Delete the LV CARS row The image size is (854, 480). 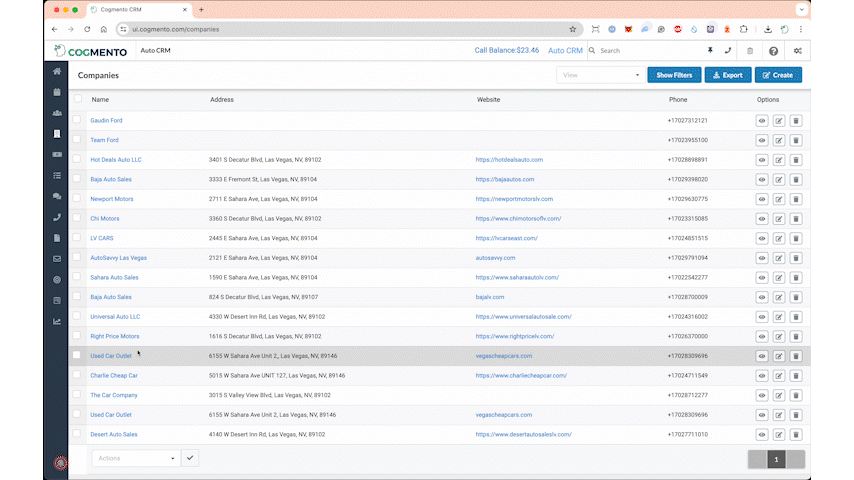tap(796, 239)
